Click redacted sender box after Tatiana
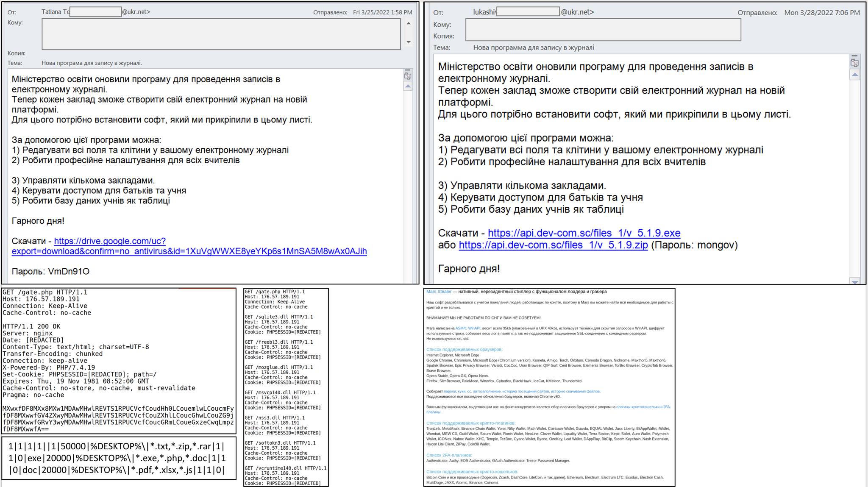Screen dimensions: 868x487 95,12
